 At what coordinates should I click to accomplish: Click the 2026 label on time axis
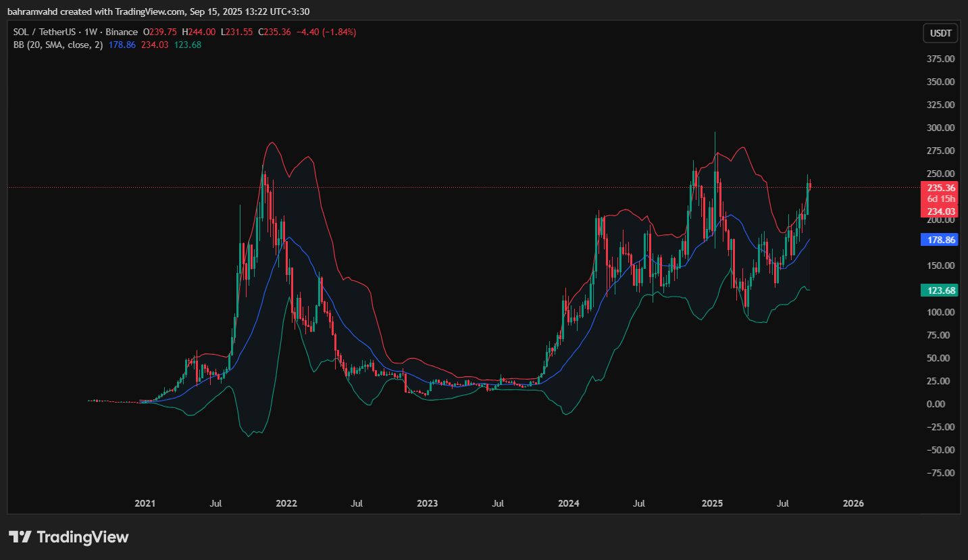(853, 503)
